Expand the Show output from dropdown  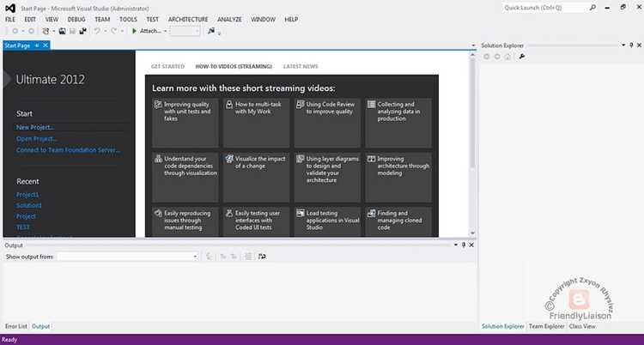click(x=195, y=257)
